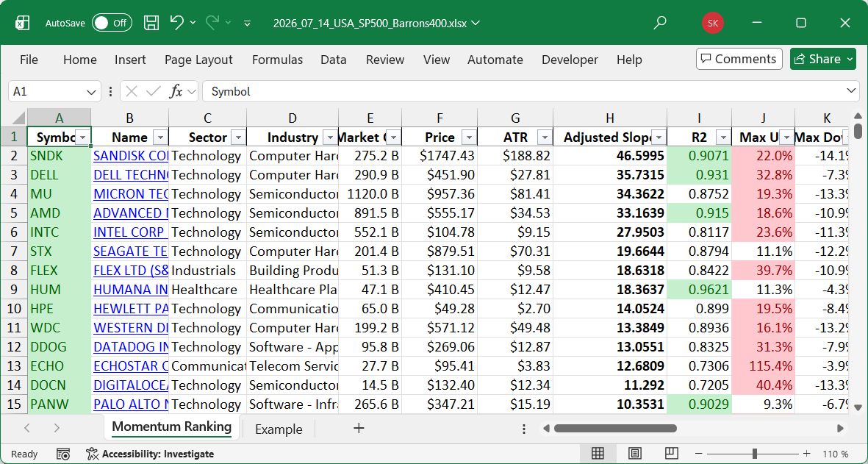Open the search magnifier icon
The image size is (868, 464).
[x=659, y=23]
